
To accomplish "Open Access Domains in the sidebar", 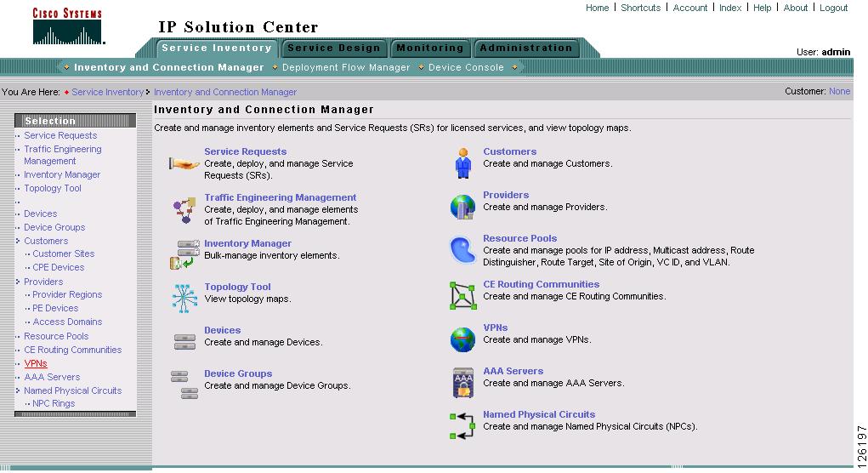I will tap(67, 322).
